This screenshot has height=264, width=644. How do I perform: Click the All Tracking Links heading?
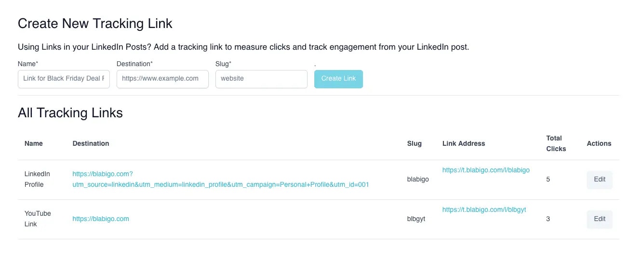click(70, 113)
